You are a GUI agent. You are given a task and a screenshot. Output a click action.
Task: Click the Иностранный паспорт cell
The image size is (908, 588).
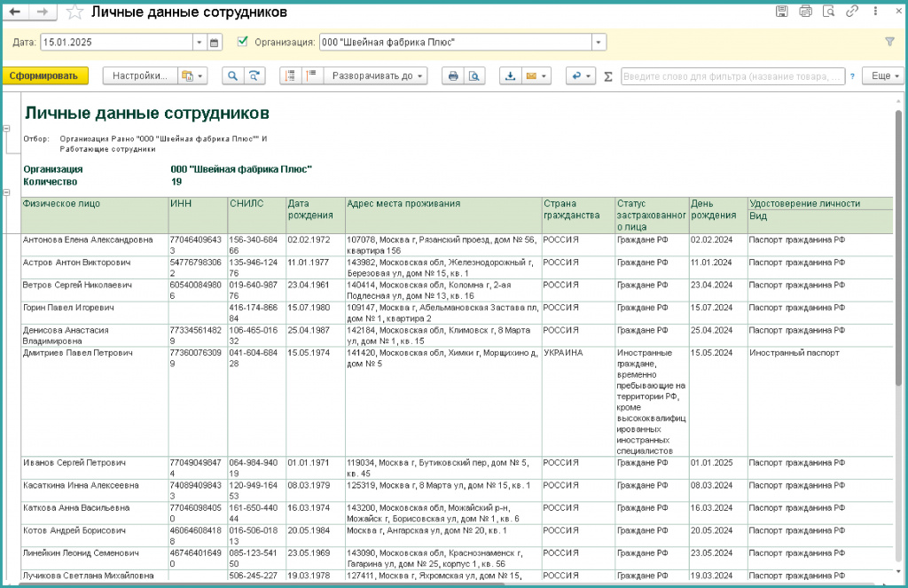coord(820,402)
